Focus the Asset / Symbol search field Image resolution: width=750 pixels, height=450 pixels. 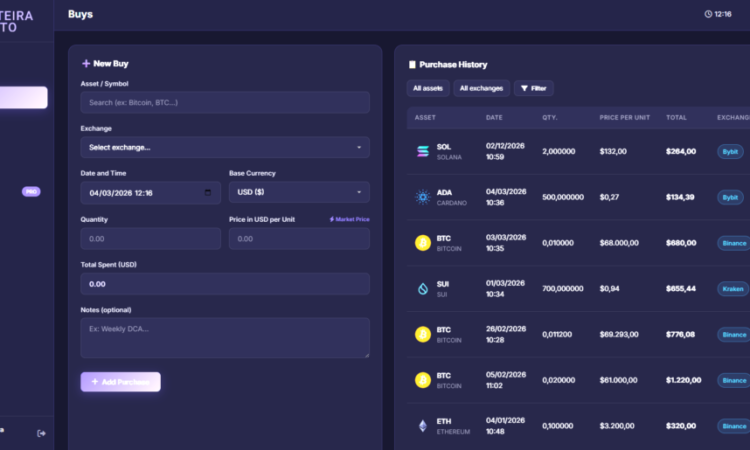tap(225, 102)
